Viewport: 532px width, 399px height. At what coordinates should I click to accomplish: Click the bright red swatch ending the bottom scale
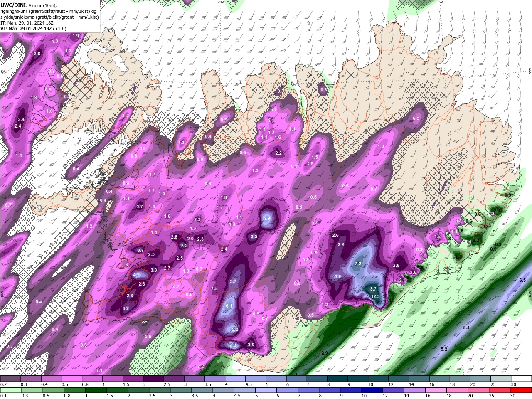pos(522,390)
